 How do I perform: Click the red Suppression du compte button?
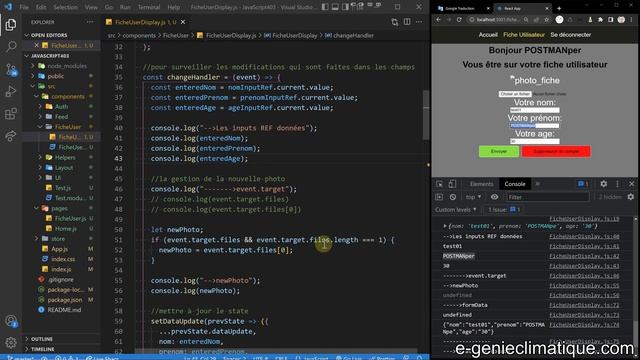556,151
